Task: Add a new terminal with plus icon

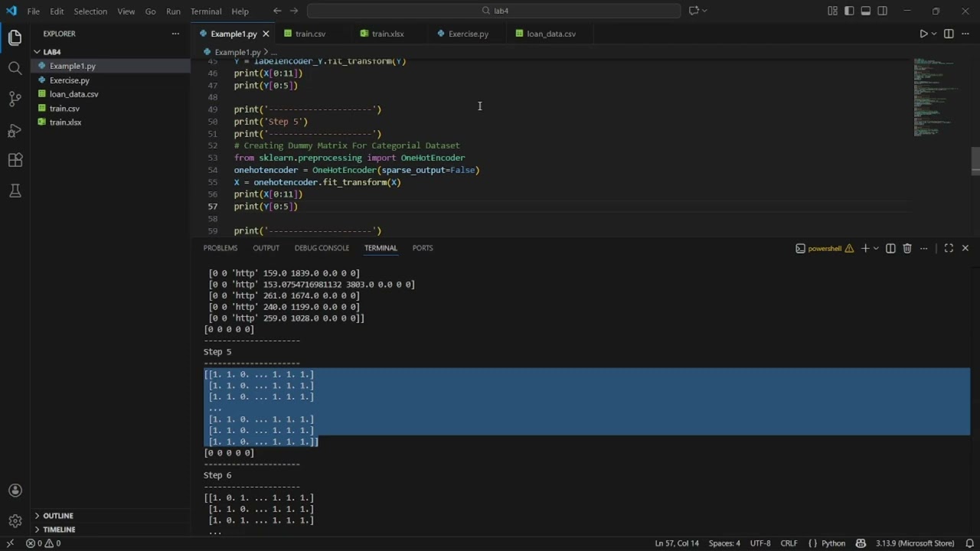Action: (865, 248)
